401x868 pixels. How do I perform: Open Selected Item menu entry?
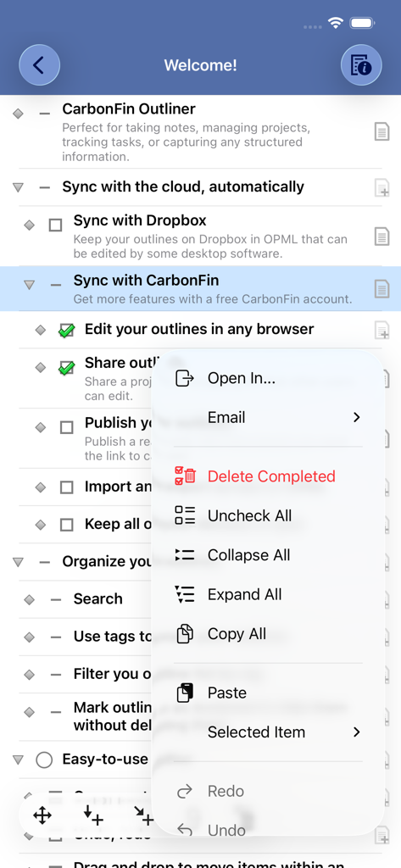268,732
